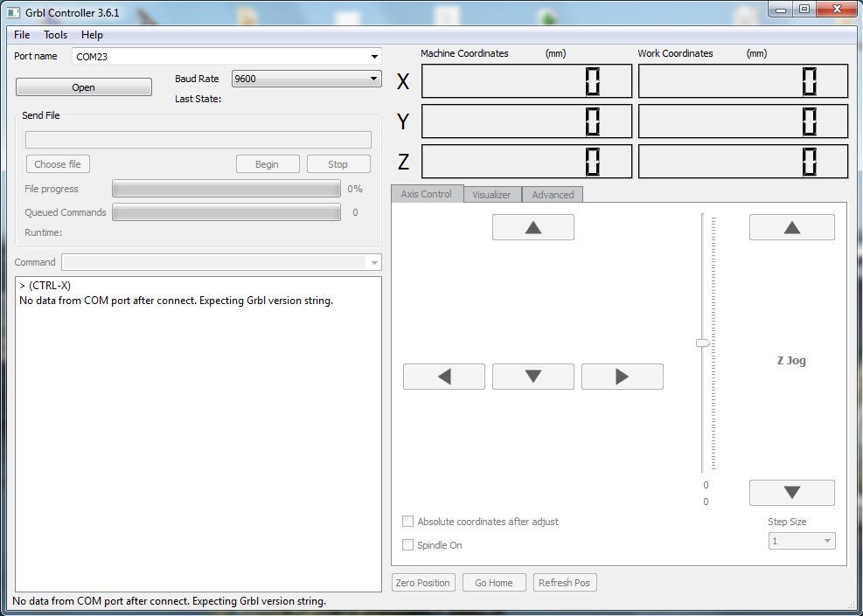The width and height of the screenshot is (863, 616).
Task: Switch to the Advanced tab
Action: click(553, 195)
